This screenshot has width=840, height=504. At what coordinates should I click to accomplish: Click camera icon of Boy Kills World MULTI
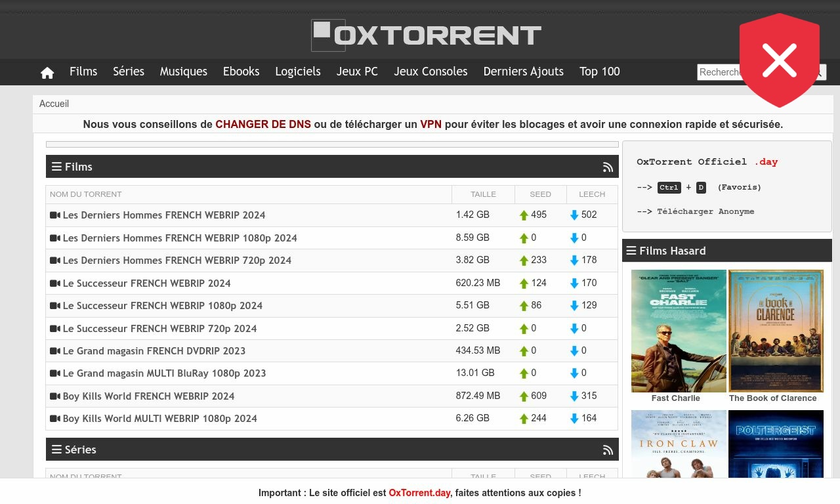point(55,419)
